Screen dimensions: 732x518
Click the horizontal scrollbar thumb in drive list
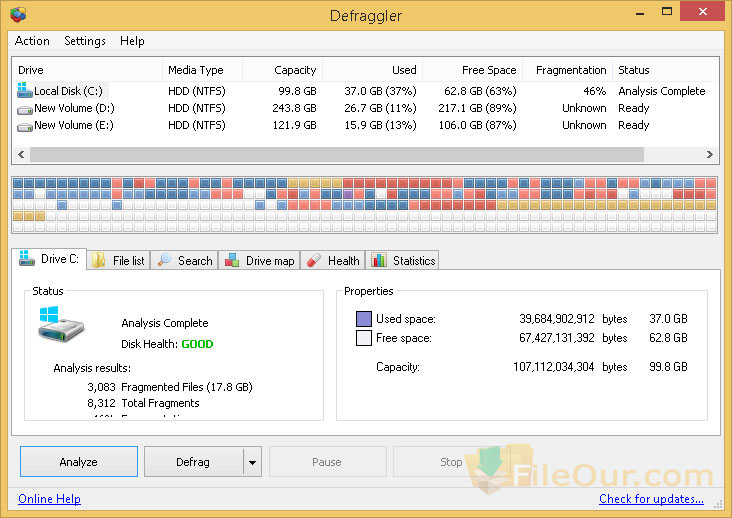pos(337,154)
